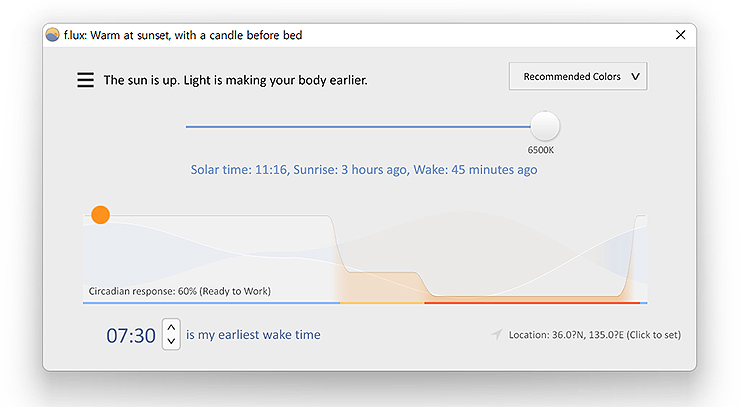Click the blue daytime bar under the graph
Image resolution: width=740 pixels, height=407 pixels.
point(210,302)
